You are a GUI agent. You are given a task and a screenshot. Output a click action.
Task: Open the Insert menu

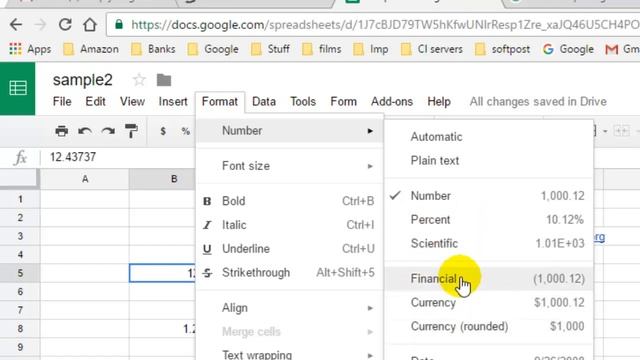[x=173, y=102]
